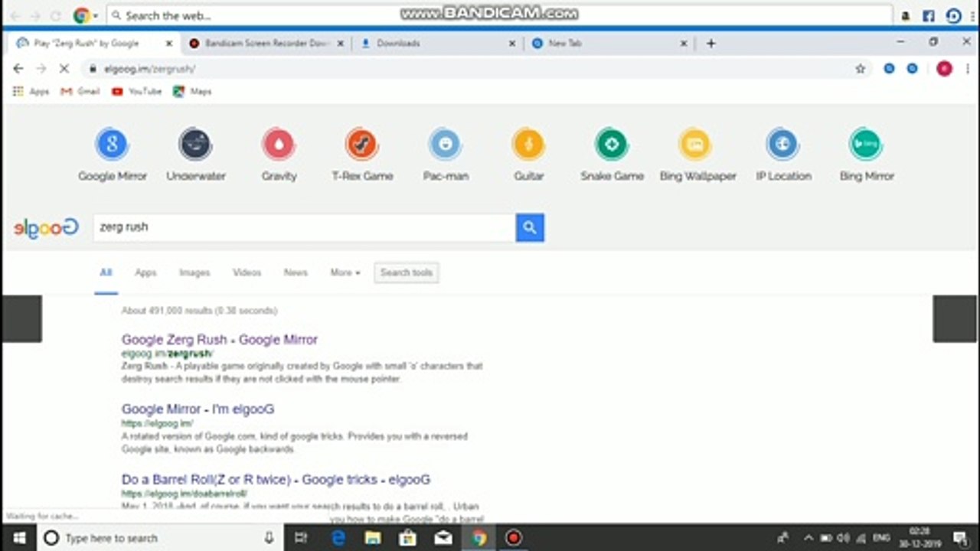Open the Apps bookmark shortcut
This screenshot has width=980, height=551.
point(31,91)
